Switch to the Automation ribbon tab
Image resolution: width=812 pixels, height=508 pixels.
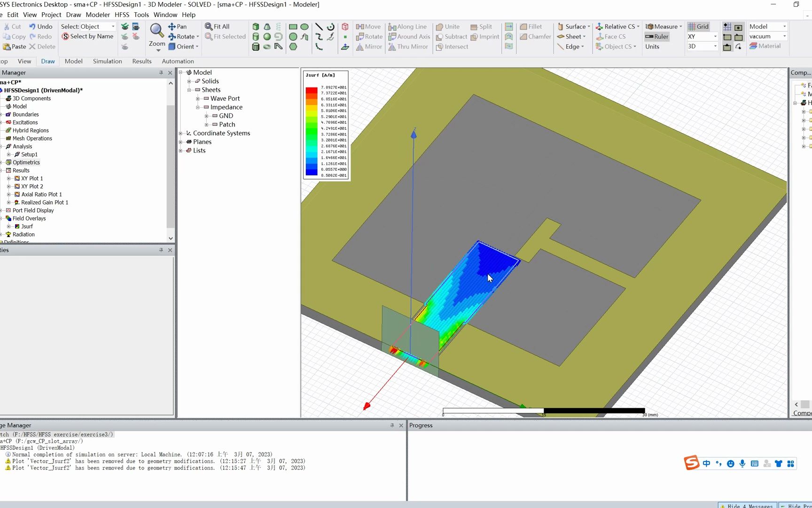click(x=178, y=62)
